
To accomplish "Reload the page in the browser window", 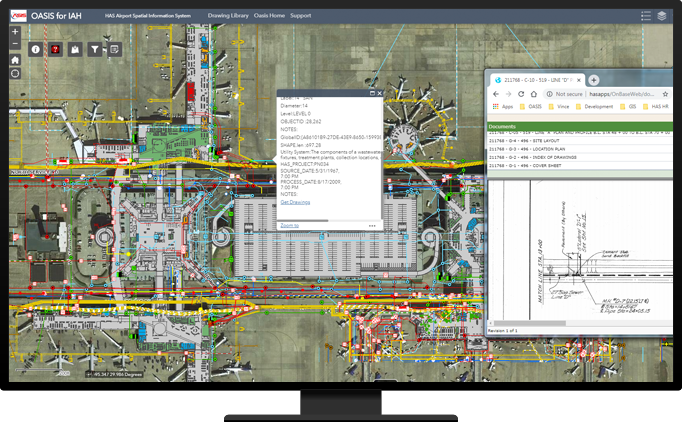I will pos(521,94).
